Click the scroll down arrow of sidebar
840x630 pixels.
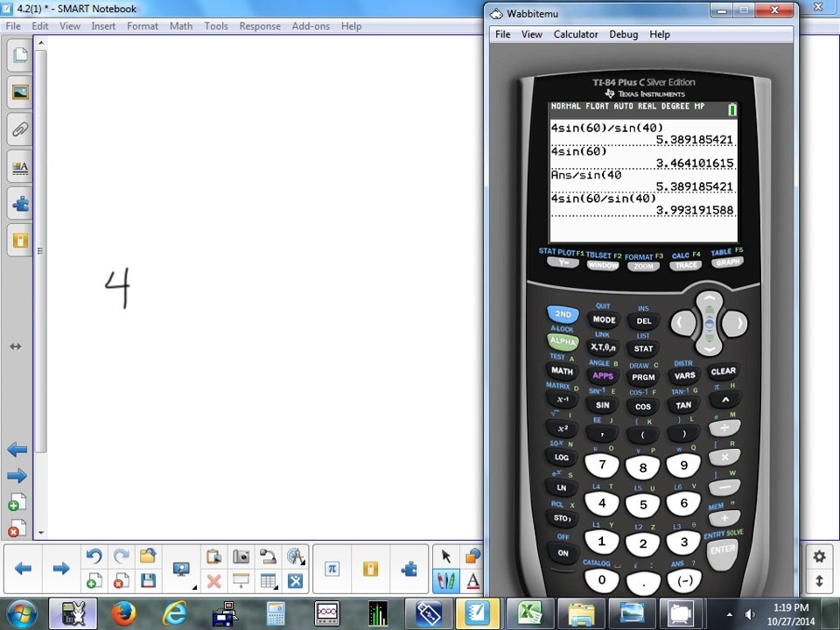coord(41,533)
